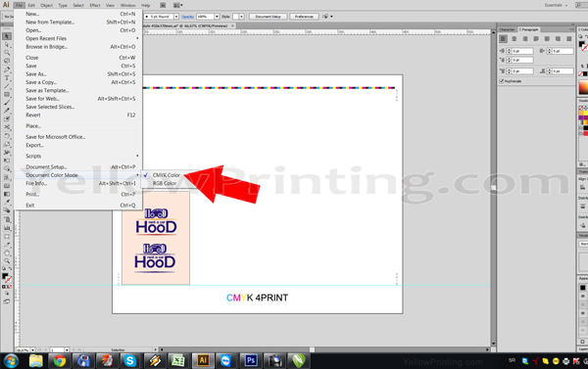
Task: Launch Skype from the taskbar
Action: [x=129, y=361]
